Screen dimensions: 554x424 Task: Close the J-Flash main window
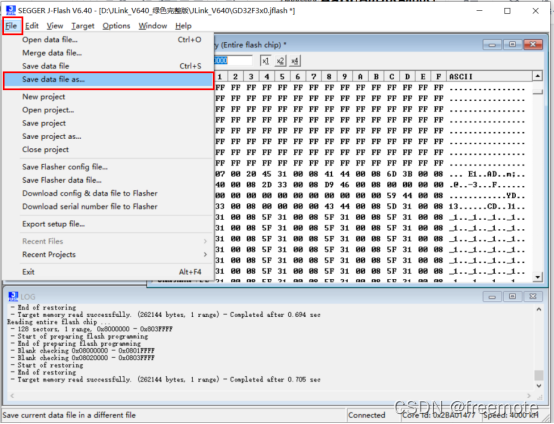tap(535, 11)
